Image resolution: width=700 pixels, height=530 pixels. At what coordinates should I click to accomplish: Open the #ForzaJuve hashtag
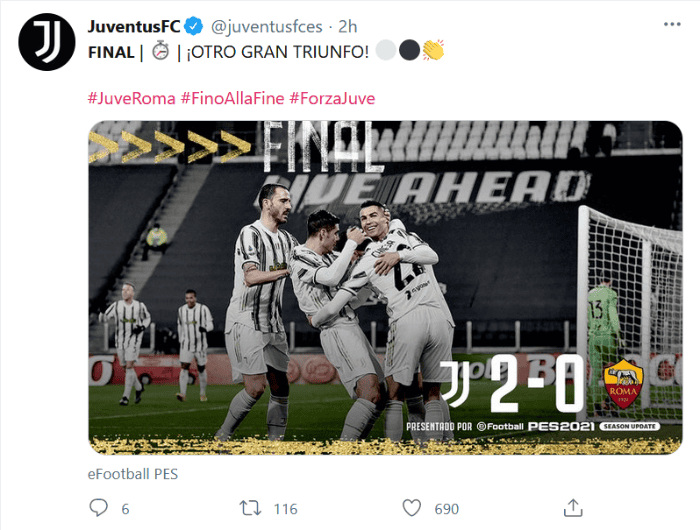coord(332,98)
